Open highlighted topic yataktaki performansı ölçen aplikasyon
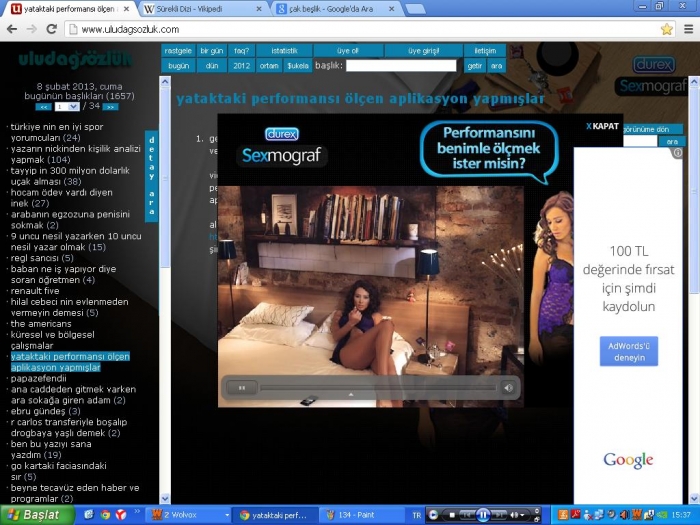700x525 pixels. (70, 362)
